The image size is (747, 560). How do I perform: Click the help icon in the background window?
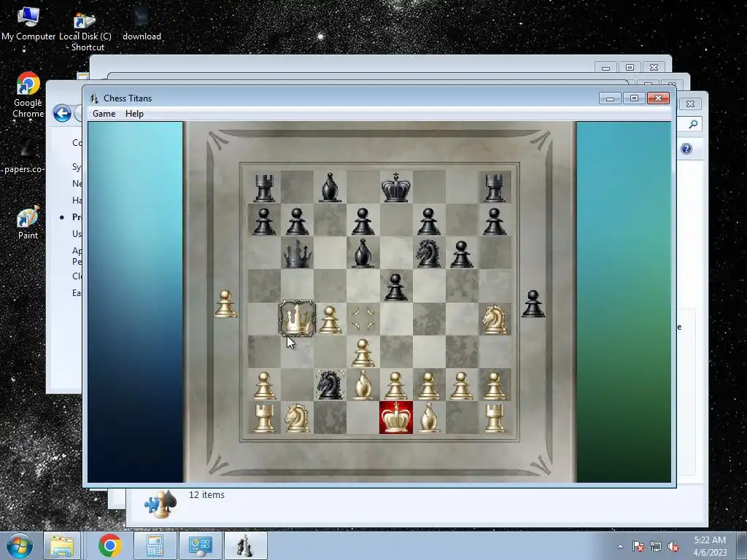[x=686, y=149]
